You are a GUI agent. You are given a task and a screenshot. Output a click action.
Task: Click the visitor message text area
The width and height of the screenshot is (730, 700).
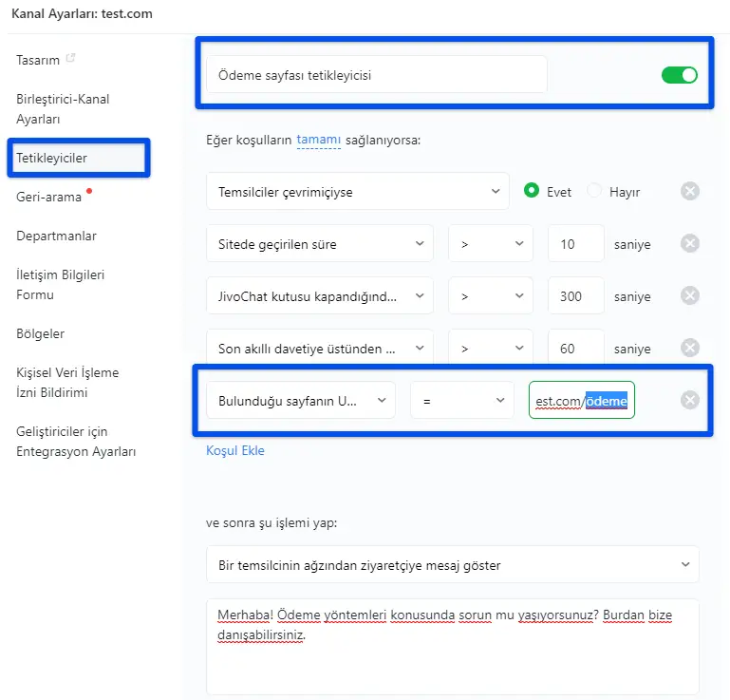(452, 646)
